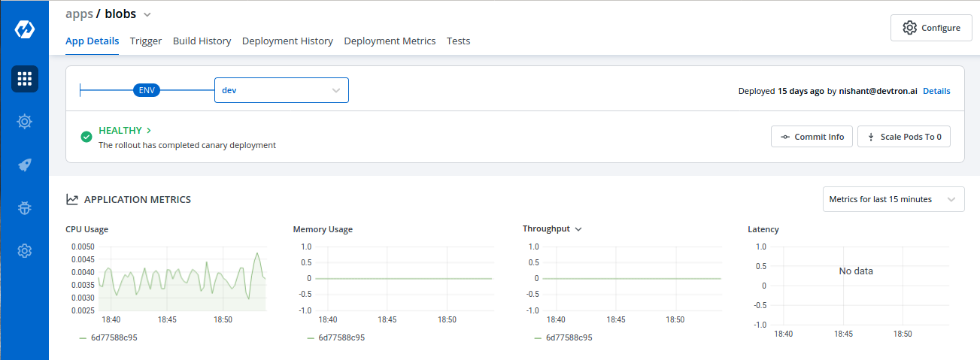
Task: Switch to the Build History tab
Action: click(202, 41)
